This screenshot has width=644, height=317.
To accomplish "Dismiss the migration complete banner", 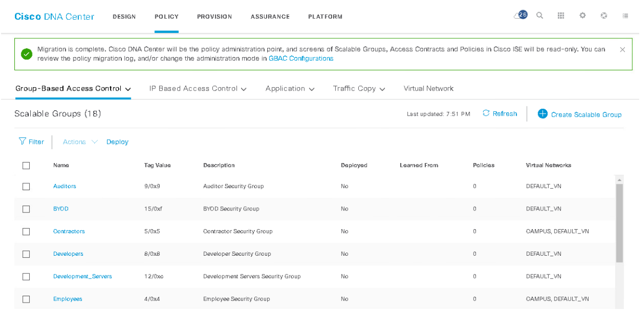I will [622, 50].
